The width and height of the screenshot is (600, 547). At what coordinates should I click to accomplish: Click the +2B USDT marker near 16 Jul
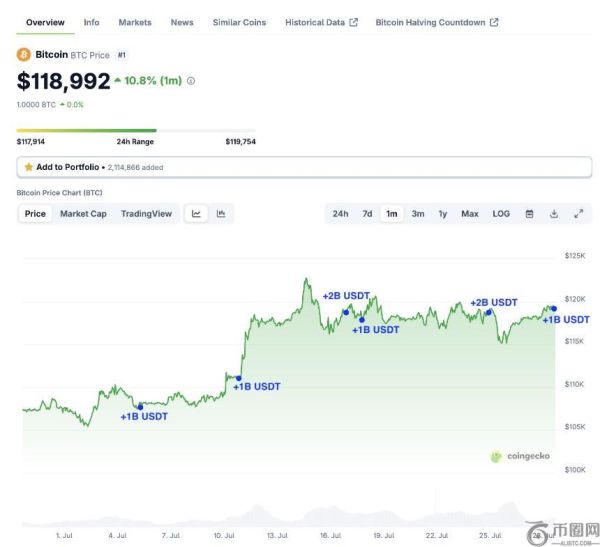(x=346, y=311)
